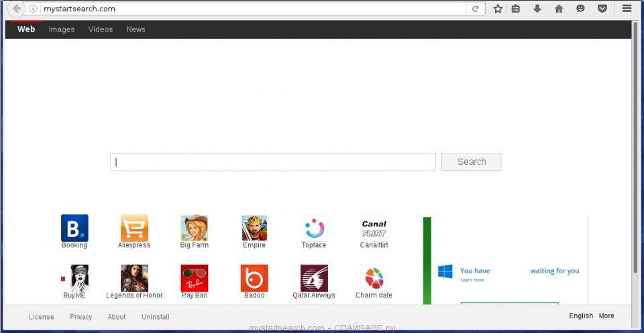Click the Aliexpress label text
The height and width of the screenshot is (333, 644).
point(134,245)
